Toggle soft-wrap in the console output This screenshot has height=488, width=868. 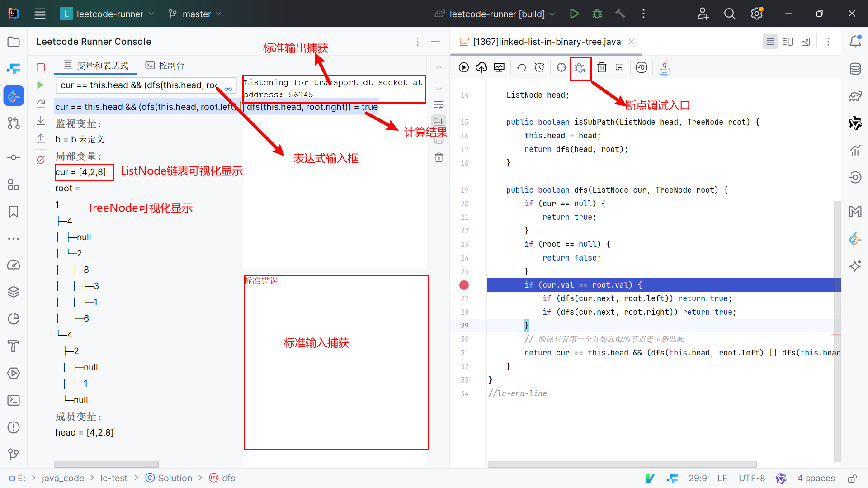point(439,105)
